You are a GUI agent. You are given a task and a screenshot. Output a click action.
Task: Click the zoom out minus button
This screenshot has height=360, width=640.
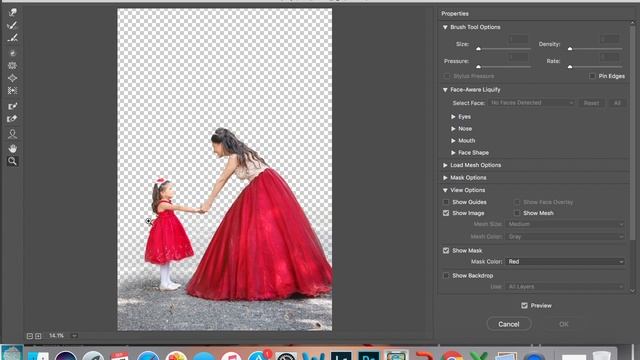click(x=30, y=336)
